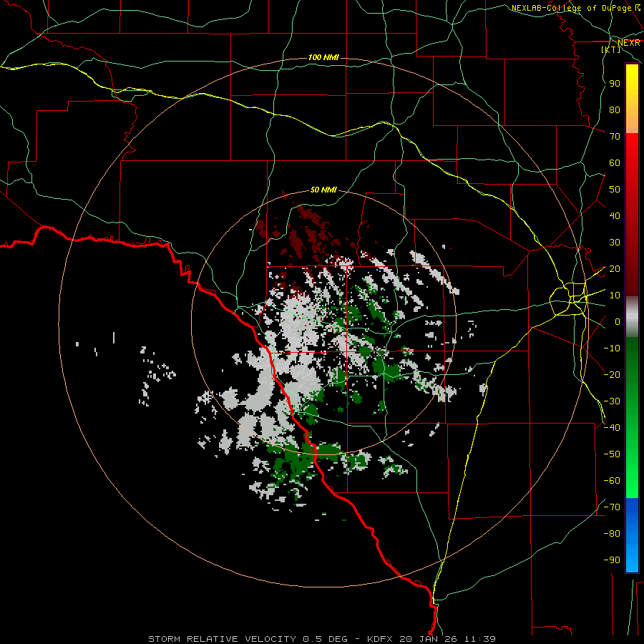Pick the blue segment of the color bar
644x644 pixels.
(x=632, y=535)
